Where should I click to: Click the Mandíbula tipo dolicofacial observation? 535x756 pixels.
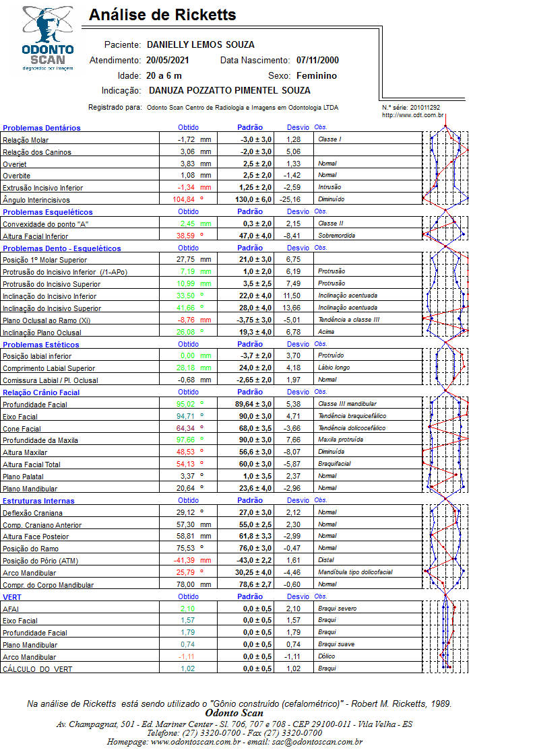tap(355, 572)
